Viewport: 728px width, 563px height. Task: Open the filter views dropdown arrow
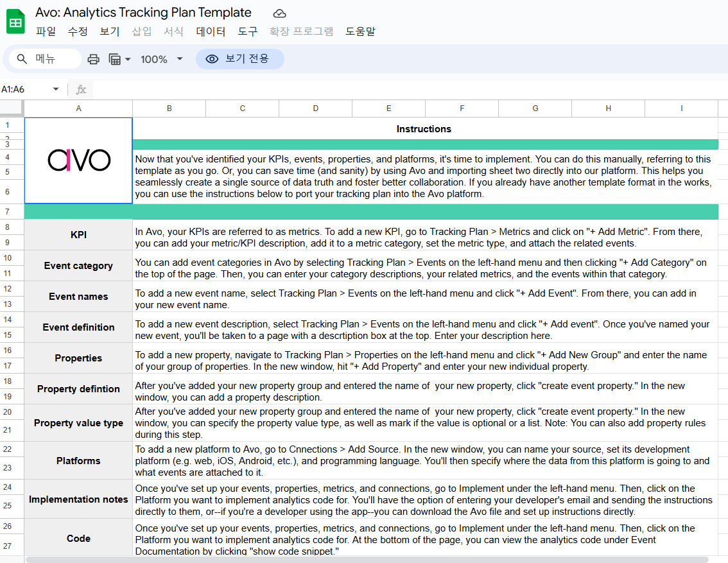click(x=128, y=60)
